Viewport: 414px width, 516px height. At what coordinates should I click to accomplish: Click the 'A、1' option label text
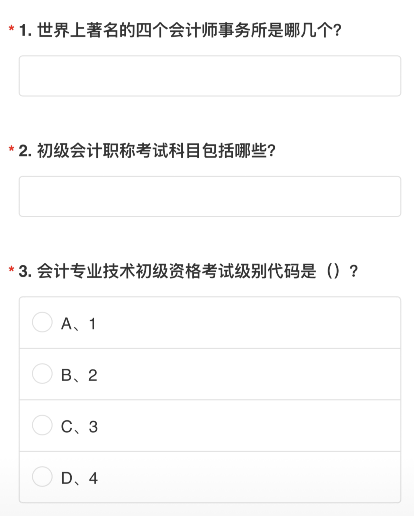(79, 324)
